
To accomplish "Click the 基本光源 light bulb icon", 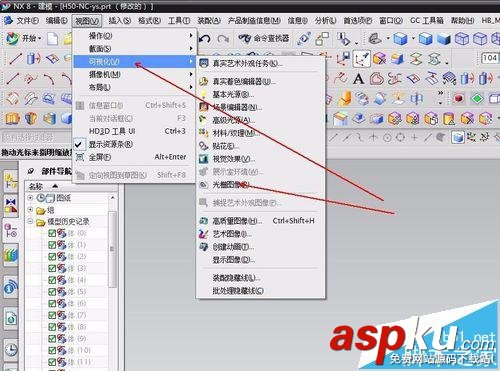I will click(x=204, y=94).
